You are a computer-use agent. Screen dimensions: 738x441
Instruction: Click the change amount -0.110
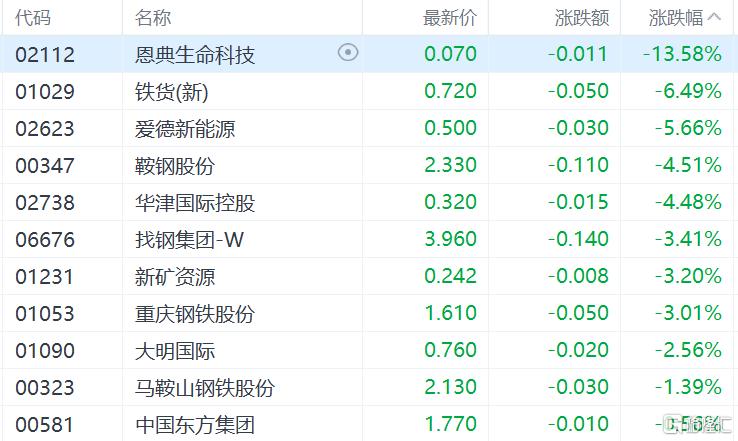click(578, 165)
